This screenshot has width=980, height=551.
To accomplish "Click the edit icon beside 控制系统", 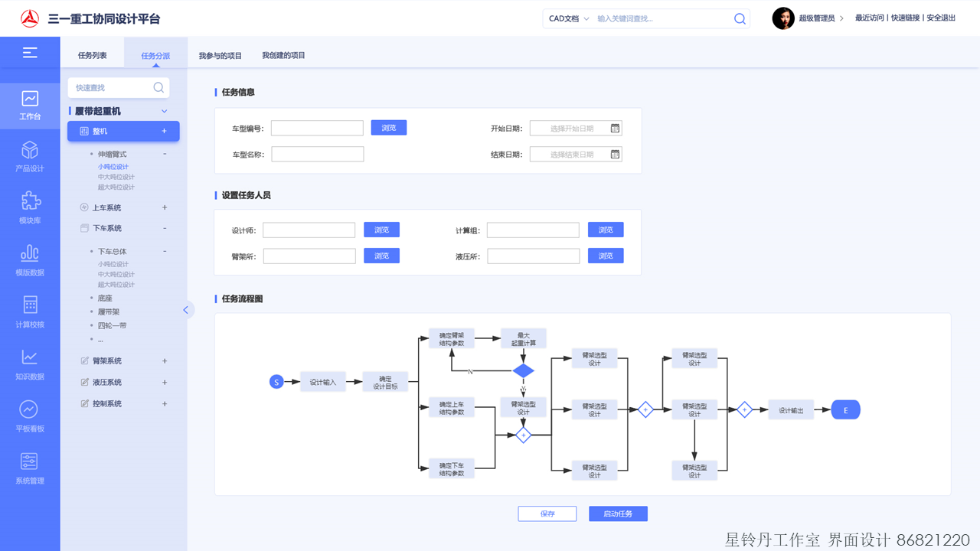I will pos(85,403).
